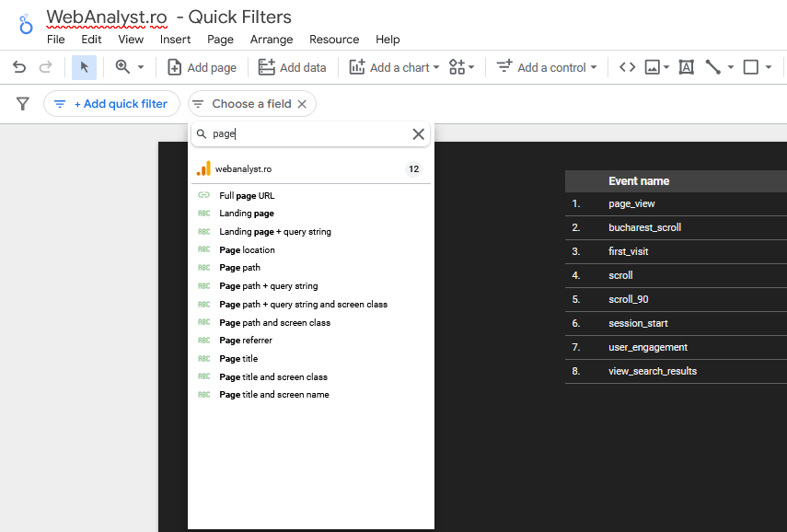Select the line drawing tool
The height and width of the screenshot is (532, 787).
(x=712, y=67)
